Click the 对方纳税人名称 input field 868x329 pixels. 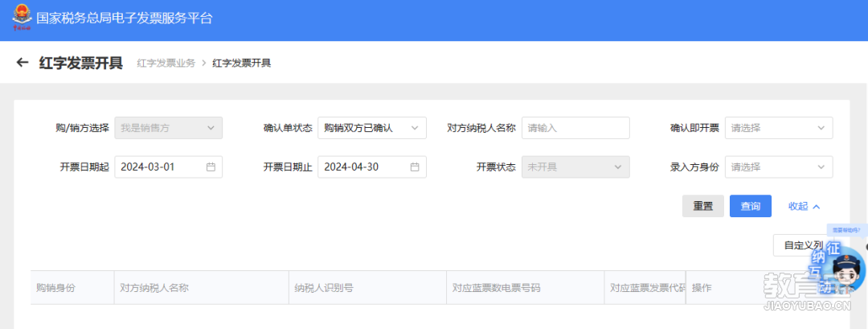(x=575, y=128)
